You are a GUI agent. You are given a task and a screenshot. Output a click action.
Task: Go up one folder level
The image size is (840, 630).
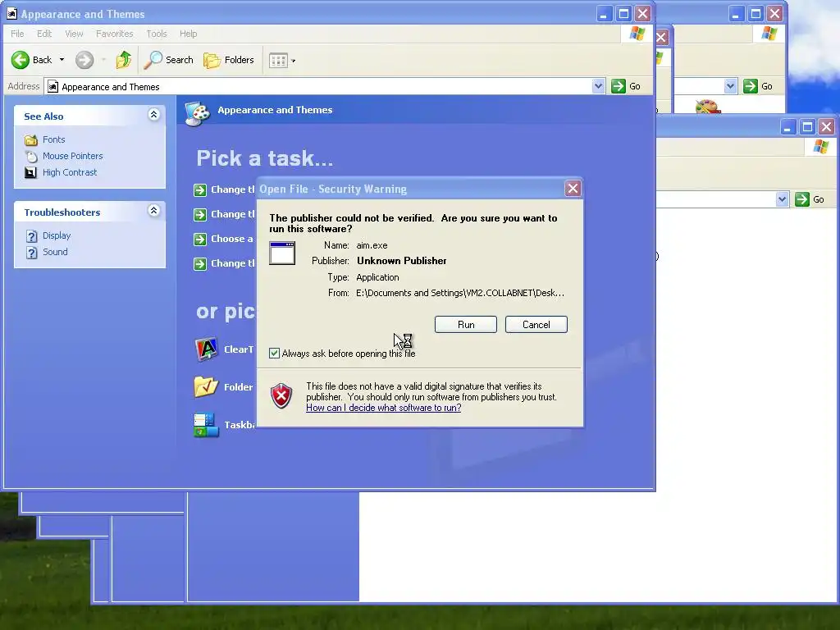coord(124,60)
